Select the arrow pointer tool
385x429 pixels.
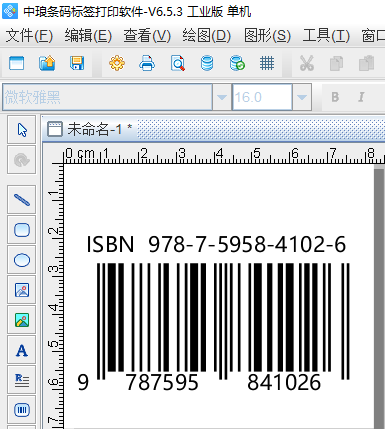coord(22,130)
